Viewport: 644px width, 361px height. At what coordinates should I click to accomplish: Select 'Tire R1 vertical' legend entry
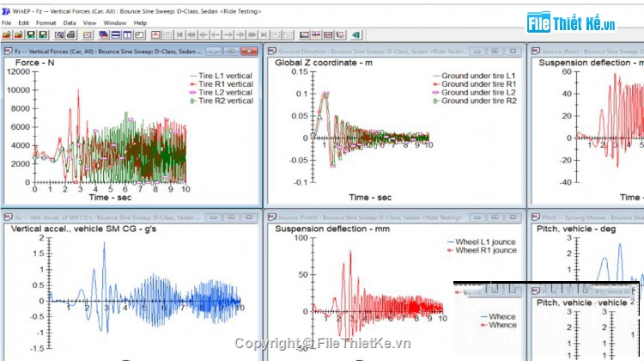[x=222, y=84]
